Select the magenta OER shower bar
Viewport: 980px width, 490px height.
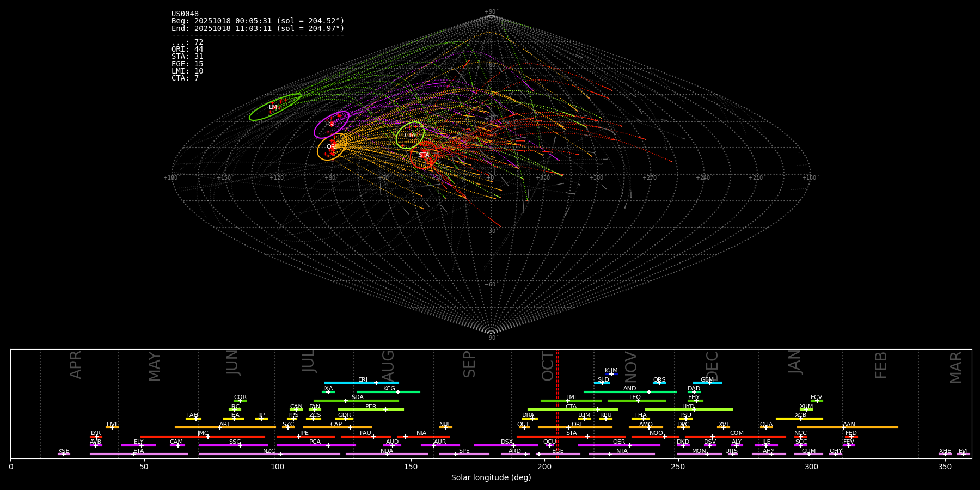coord(619,445)
